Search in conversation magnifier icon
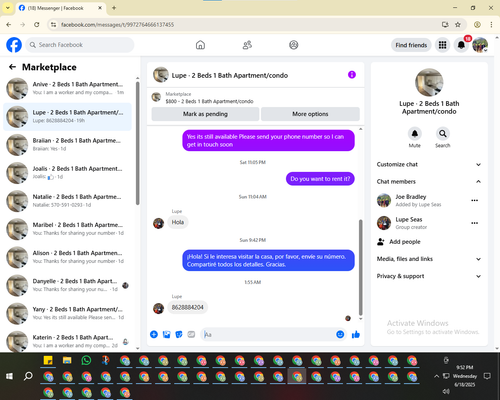The width and height of the screenshot is (500, 400). tap(443, 134)
